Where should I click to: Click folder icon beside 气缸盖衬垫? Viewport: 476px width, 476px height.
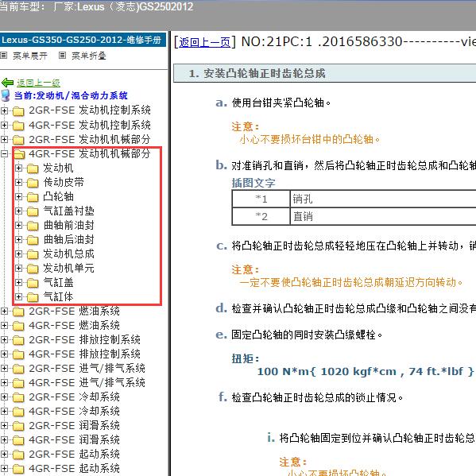pyautogui.click(x=33, y=211)
